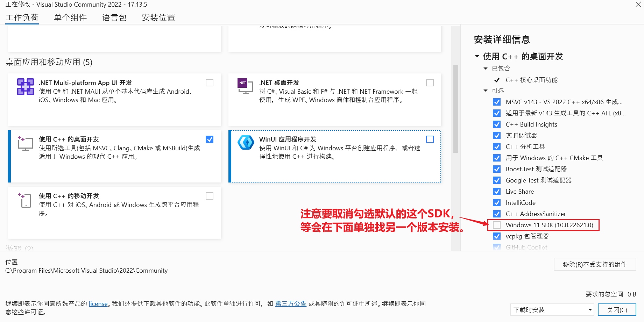Uncheck C++ Build Insights component
644x322 pixels.
coord(497,124)
